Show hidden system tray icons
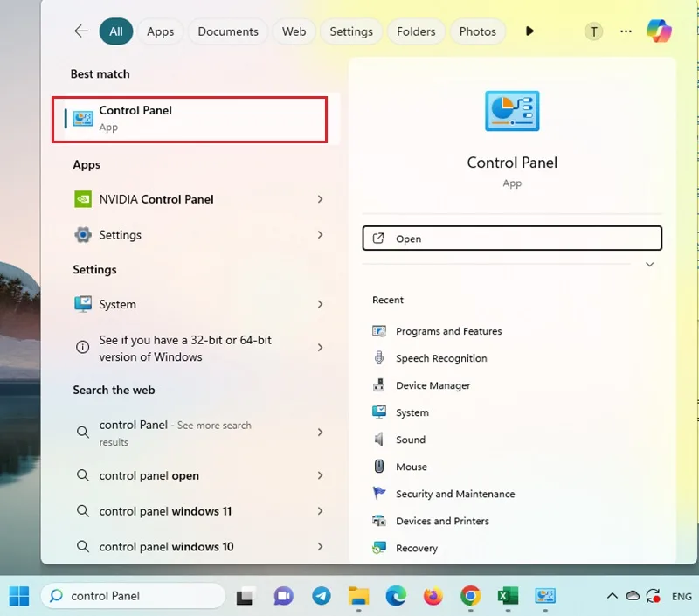The image size is (699, 616). click(x=612, y=596)
